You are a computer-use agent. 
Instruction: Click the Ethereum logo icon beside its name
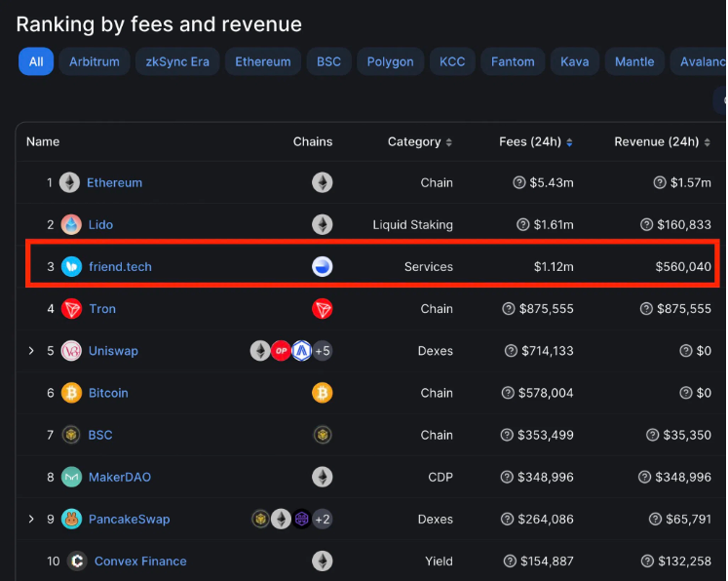click(69, 182)
